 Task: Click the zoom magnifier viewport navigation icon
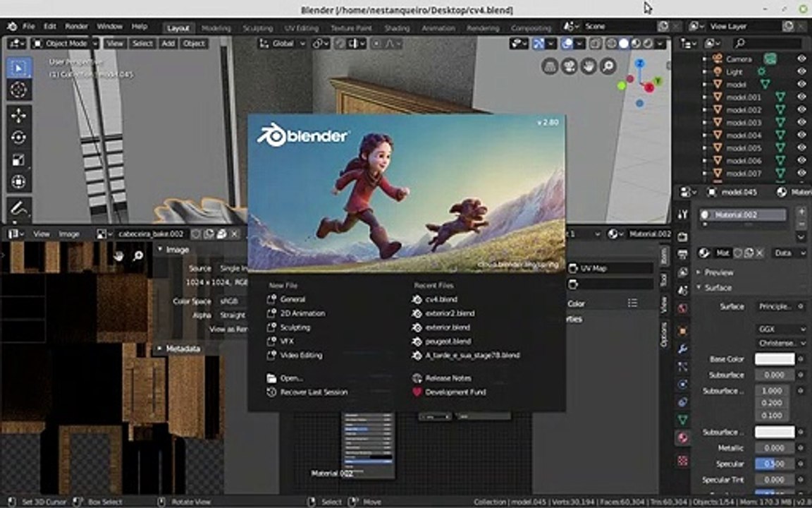click(608, 66)
